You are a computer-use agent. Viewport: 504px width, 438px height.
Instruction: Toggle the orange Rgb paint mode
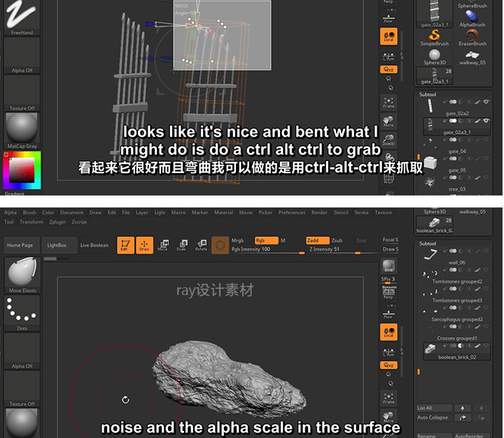click(x=267, y=240)
